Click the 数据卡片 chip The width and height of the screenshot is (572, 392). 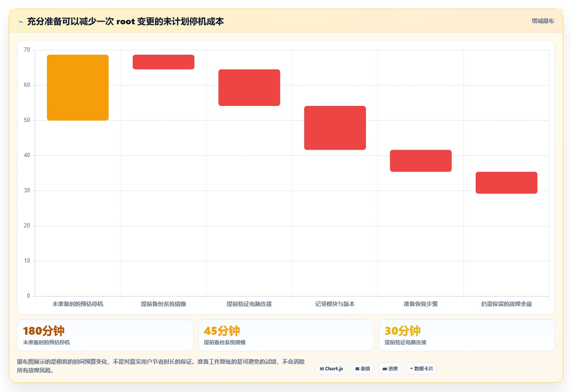tap(421, 369)
